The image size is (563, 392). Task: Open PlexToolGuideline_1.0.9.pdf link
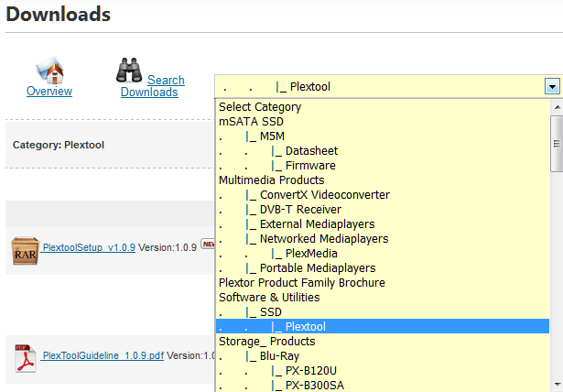click(x=103, y=355)
